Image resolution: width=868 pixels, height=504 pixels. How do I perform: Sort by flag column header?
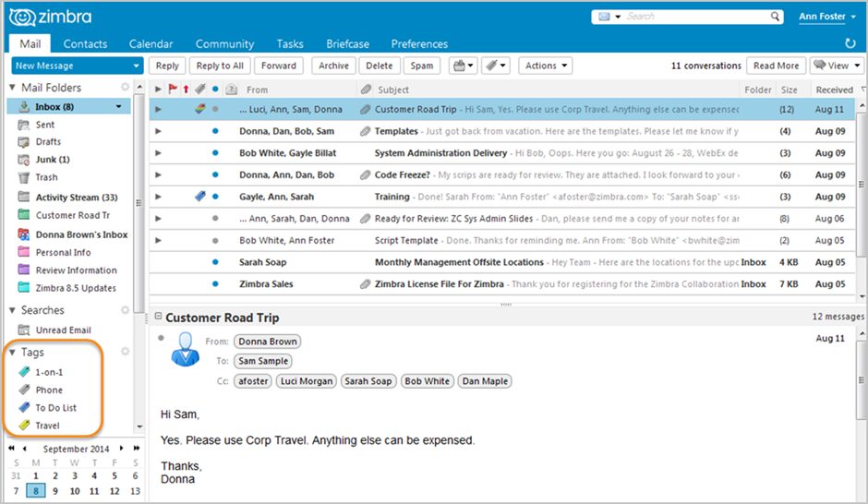point(173,89)
